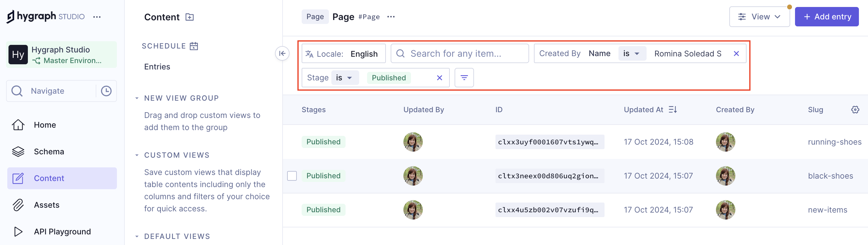Open the add filter icon button
The width and height of the screenshot is (868, 245).
click(464, 78)
